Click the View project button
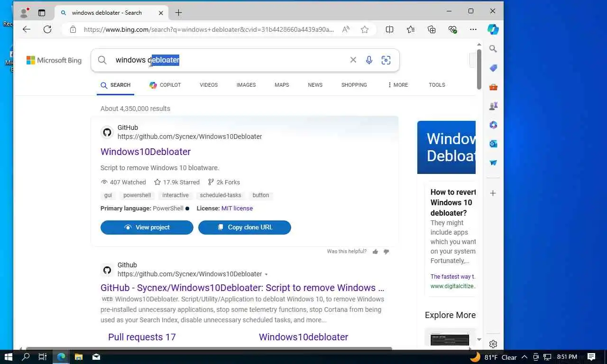The image size is (607, 364). (147, 227)
